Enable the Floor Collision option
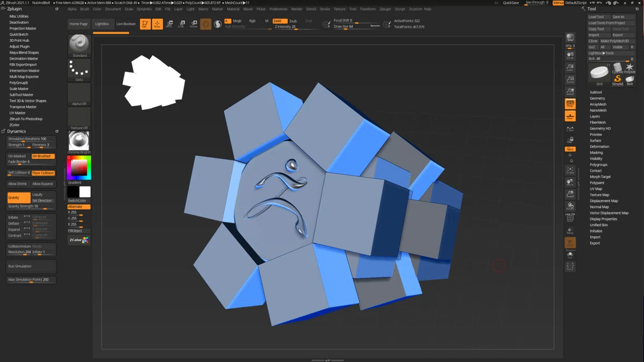644x362 pixels. point(43,173)
